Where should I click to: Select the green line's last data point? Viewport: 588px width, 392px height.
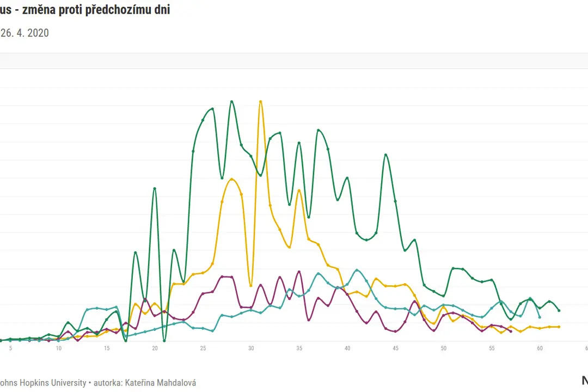pyautogui.click(x=559, y=310)
